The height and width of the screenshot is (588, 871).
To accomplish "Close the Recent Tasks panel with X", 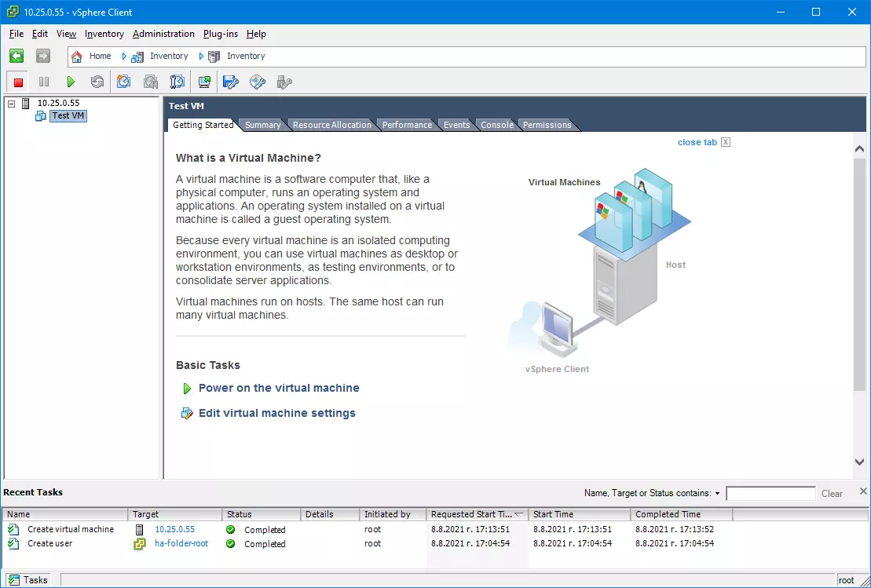I will (862, 491).
